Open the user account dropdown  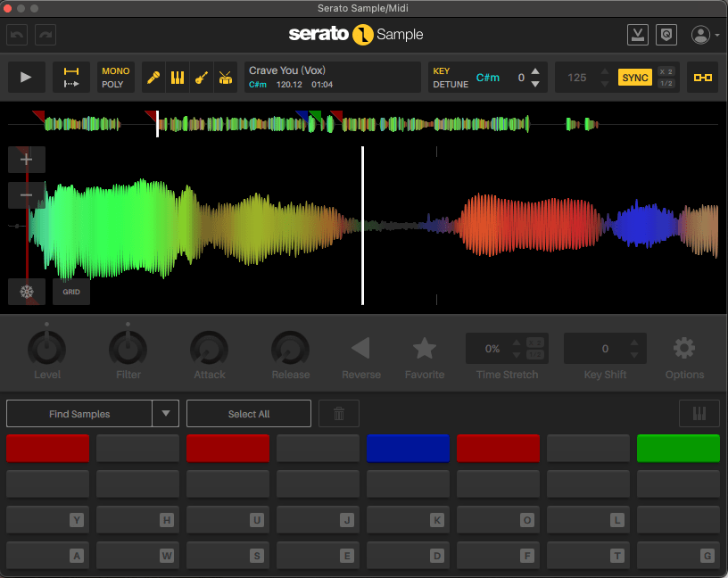[x=706, y=35]
